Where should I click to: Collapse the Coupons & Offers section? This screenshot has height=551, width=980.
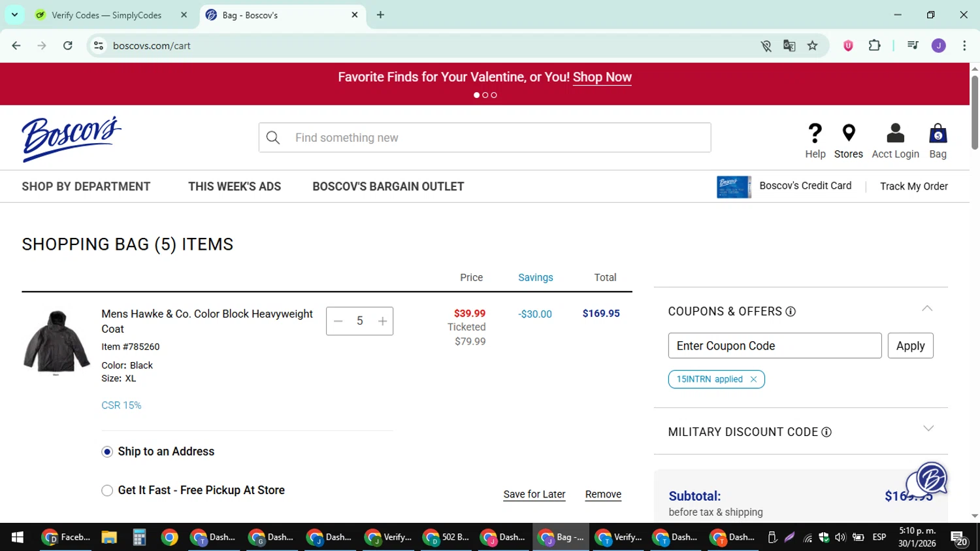[927, 309]
